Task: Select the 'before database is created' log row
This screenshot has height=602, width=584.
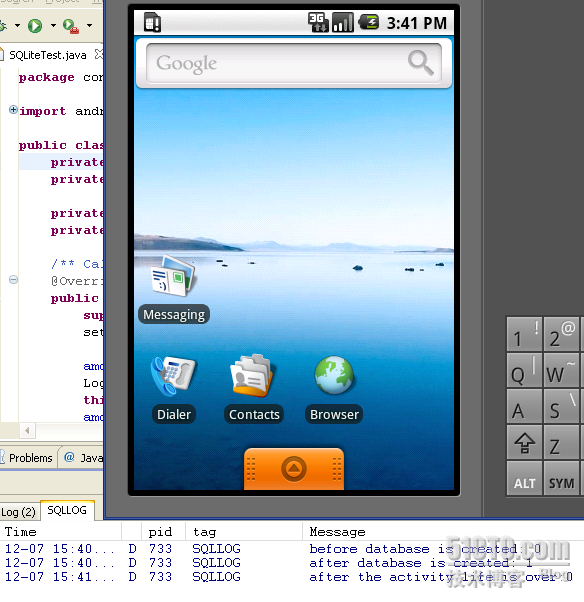Action: click(292, 549)
